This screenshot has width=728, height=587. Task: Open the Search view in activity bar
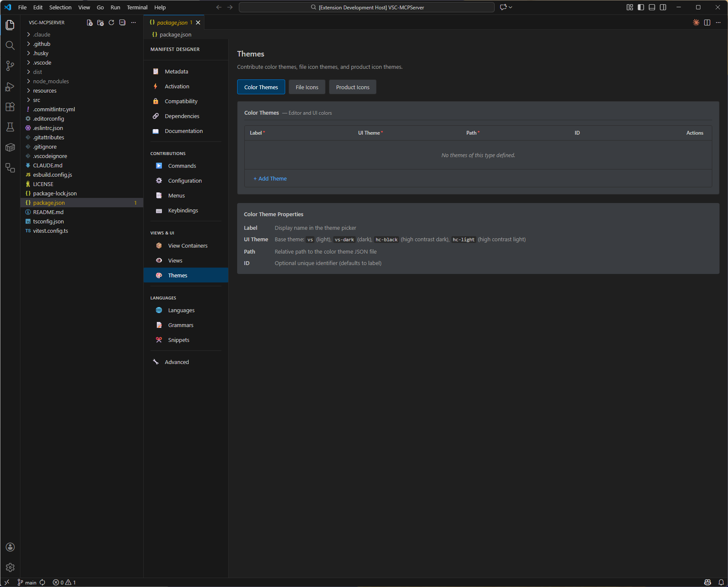(x=10, y=45)
